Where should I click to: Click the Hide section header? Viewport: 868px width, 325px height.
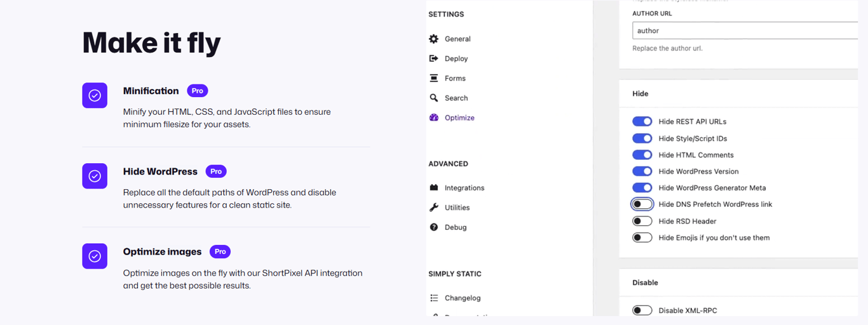641,93
